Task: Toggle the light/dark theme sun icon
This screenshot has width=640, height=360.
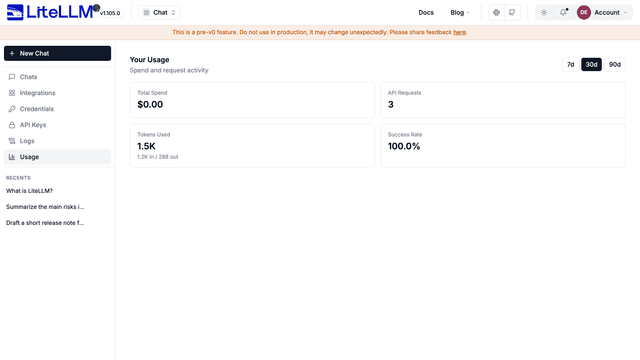Action: pos(544,13)
